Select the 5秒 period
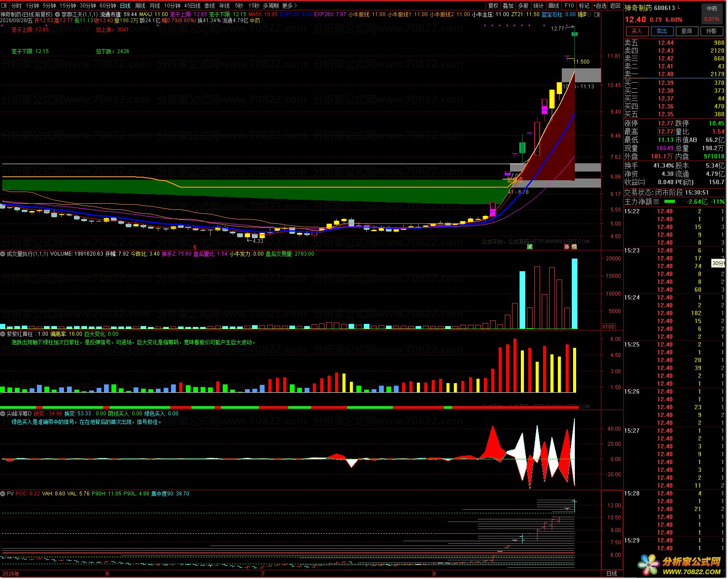728x579 pixels. 239,6
